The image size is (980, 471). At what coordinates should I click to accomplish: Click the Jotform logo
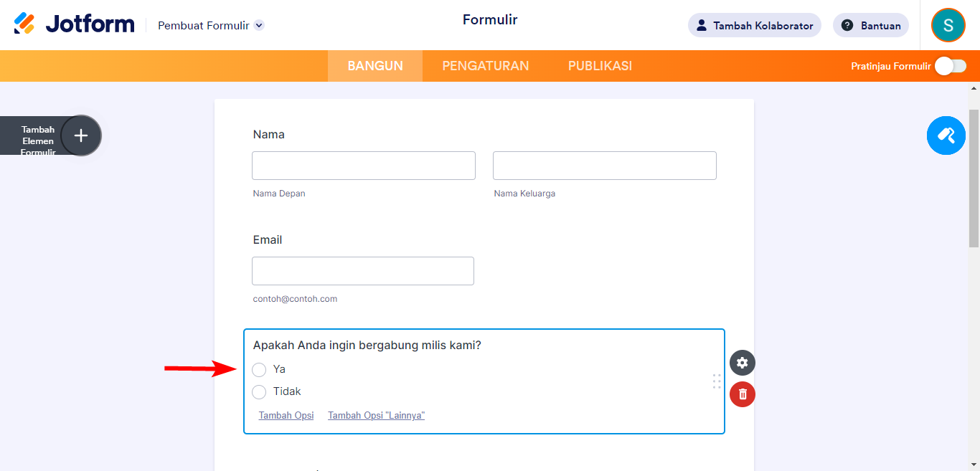pyautogui.click(x=74, y=24)
